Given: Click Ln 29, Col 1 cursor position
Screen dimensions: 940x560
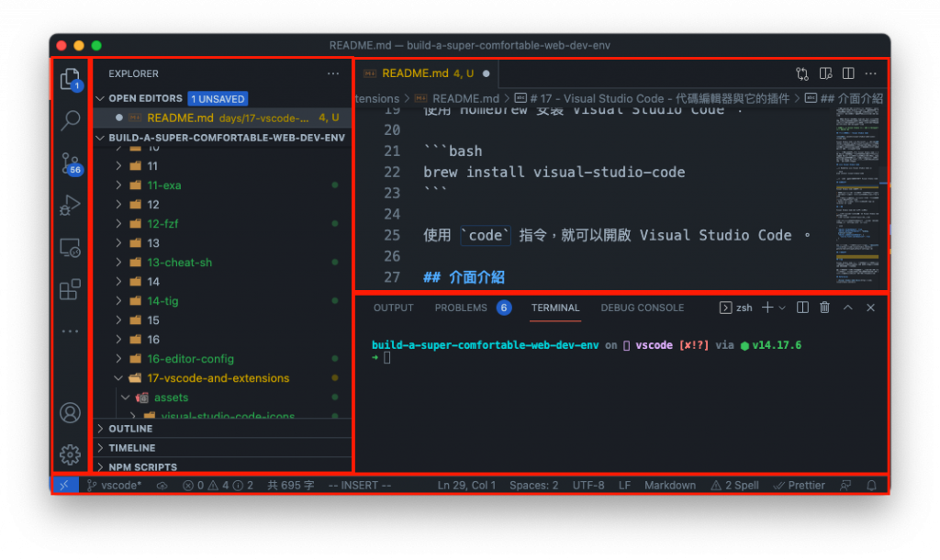Looking at the screenshot, I should click(466, 486).
